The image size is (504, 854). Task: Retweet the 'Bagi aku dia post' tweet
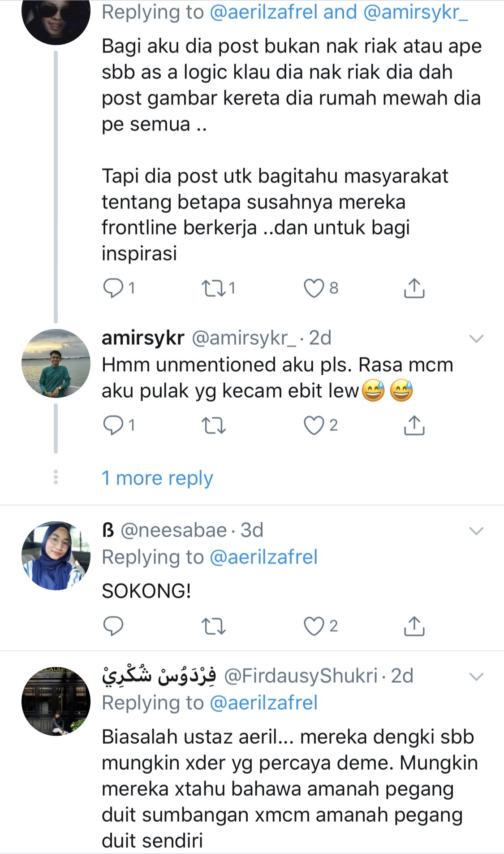(x=213, y=288)
